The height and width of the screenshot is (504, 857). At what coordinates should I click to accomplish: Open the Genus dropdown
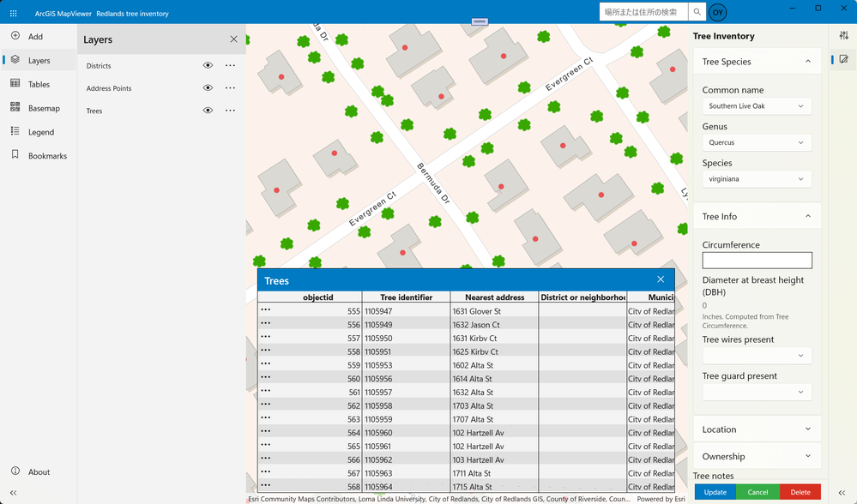[757, 142]
